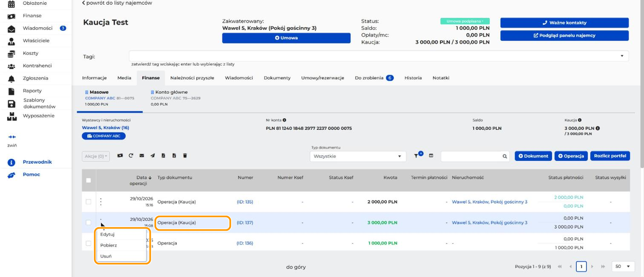644x277 pixels.
Task: Open three-dot menu for row ID 135
Action: [101, 202]
